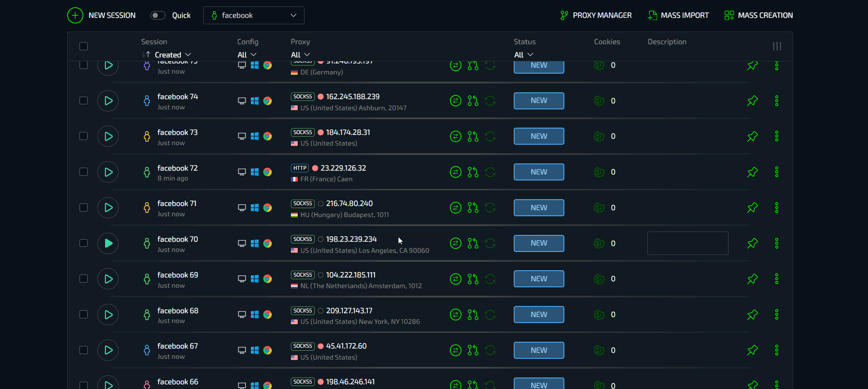Tick the checkbox for facebook 72

[84, 172]
